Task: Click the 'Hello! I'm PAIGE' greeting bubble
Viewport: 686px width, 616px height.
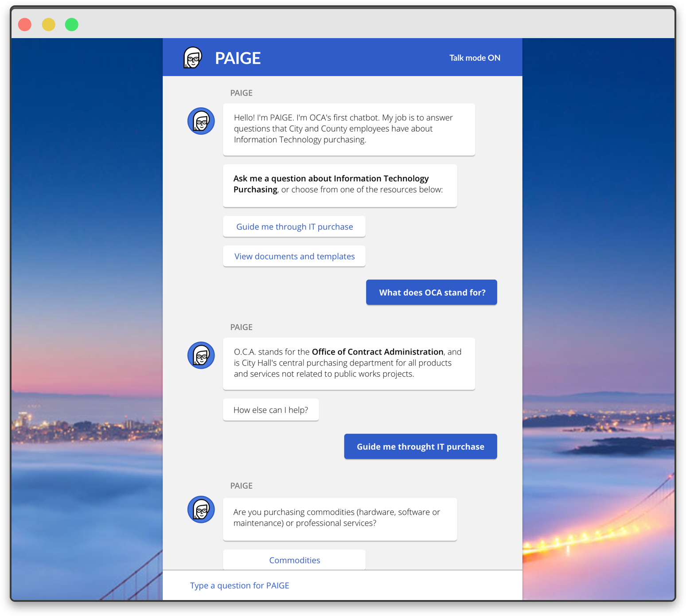Action: pyautogui.click(x=349, y=129)
